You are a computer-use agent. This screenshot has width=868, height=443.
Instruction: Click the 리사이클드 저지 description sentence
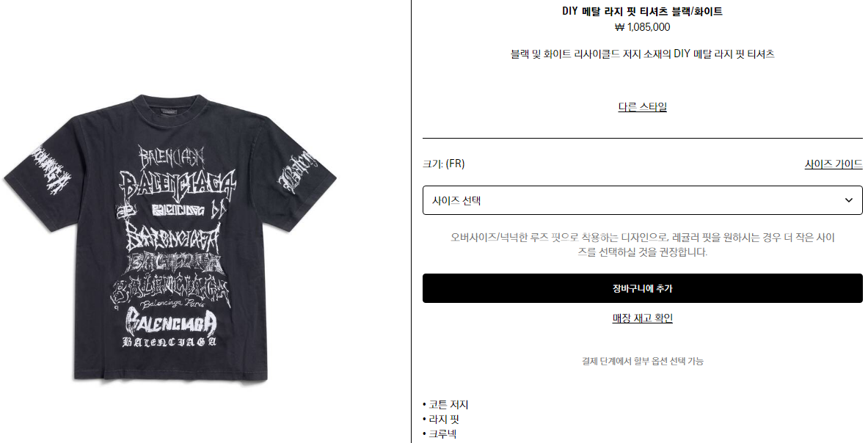pos(642,54)
